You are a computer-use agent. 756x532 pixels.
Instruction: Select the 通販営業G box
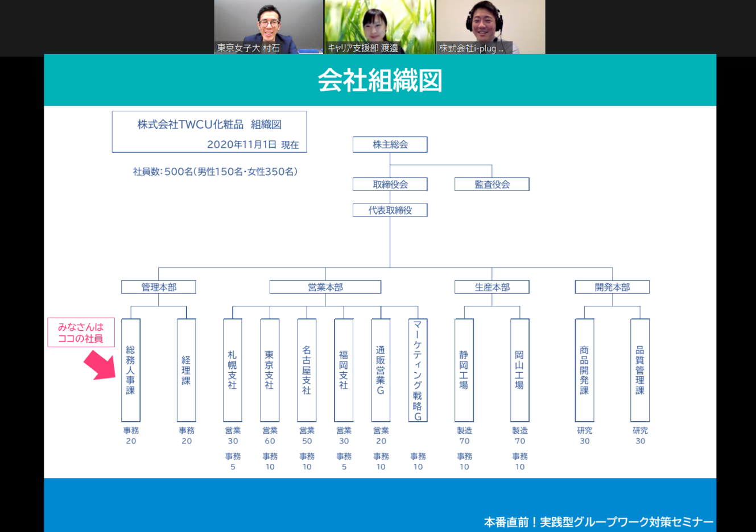pyautogui.click(x=380, y=369)
